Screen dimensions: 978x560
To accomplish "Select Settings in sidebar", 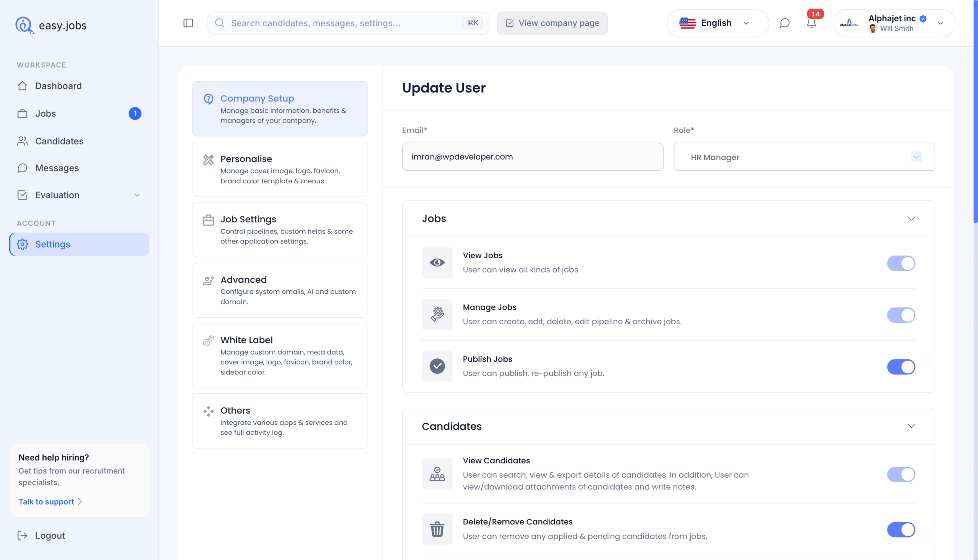I will pos(79,244).
